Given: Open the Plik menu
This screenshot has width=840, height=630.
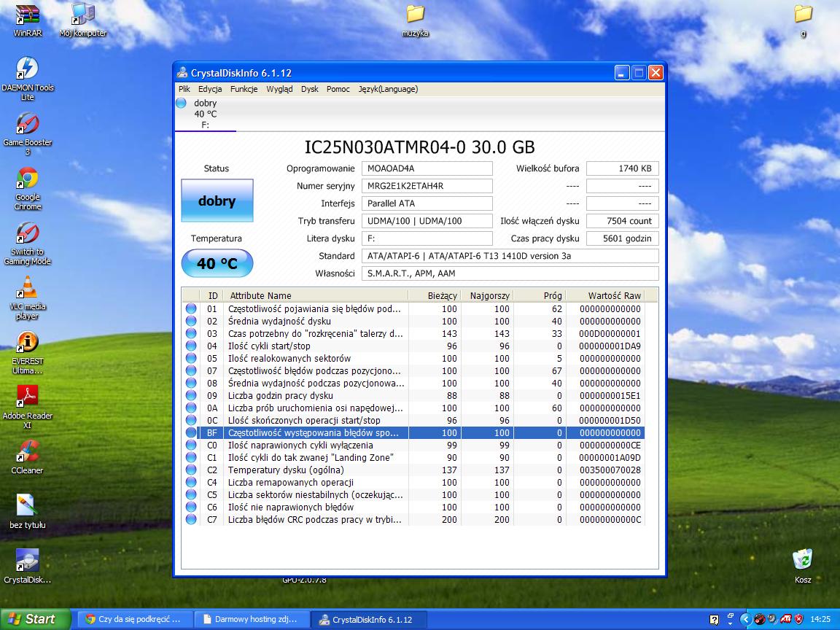Looking at the screenshot, I should pyautogui.click(x=184, y=89).
